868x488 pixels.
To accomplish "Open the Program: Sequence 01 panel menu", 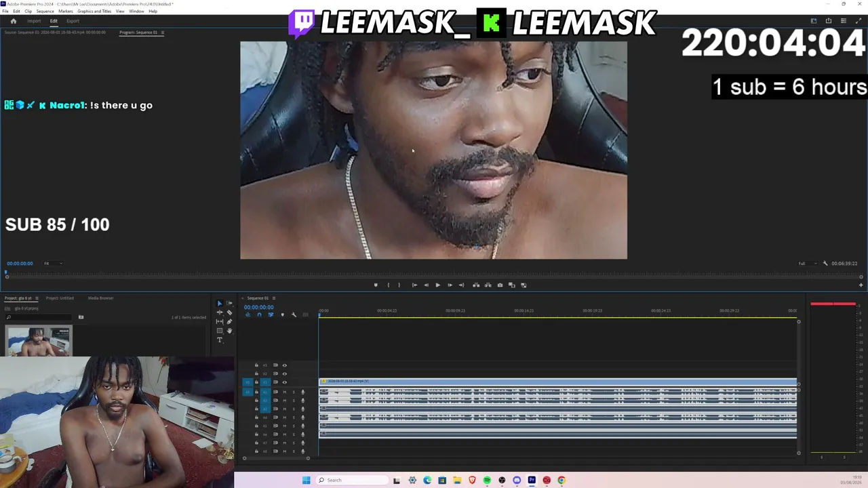I will (163, 33).
